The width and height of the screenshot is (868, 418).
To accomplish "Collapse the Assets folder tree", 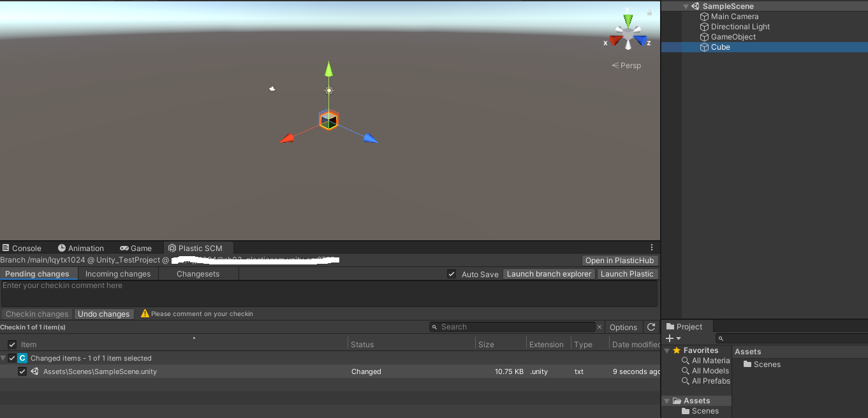I will (x=667, y=400).
